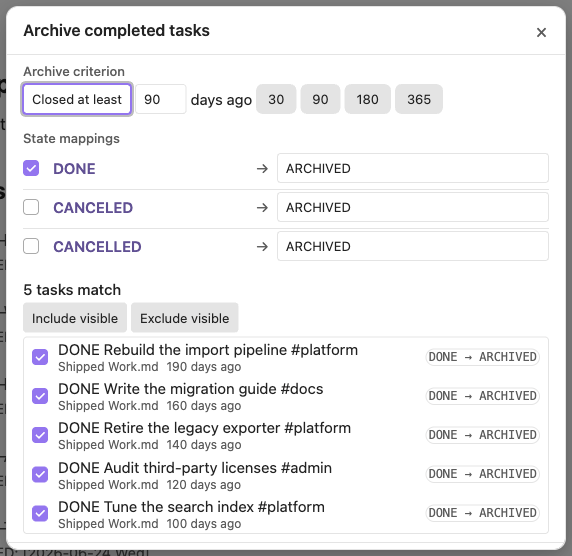Viewport: 572px width, 556px height.
Task: Enable the CANCELLED state mapping checkbox
Action: pyautogui.click(x=31, y=246)
